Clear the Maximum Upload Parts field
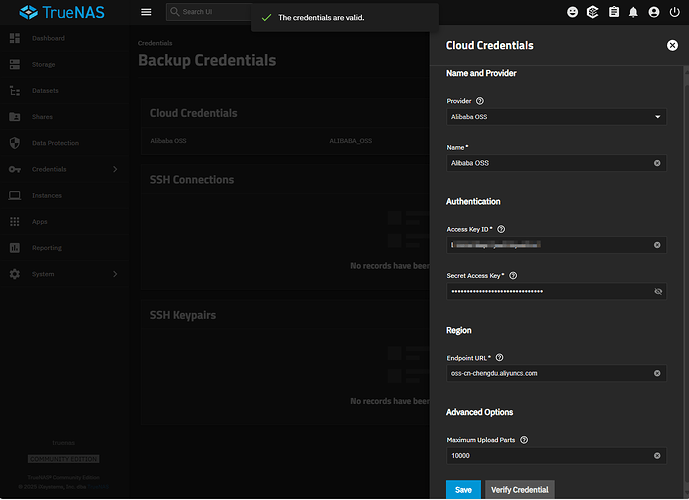Screen dimensions: 689x500 click(x=657, y=456)
